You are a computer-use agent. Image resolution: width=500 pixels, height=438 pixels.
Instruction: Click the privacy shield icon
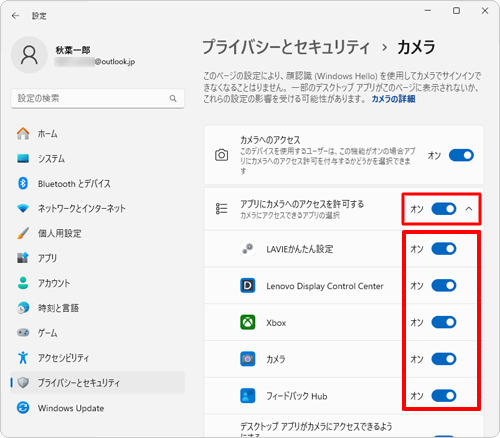tap(23, 383)
